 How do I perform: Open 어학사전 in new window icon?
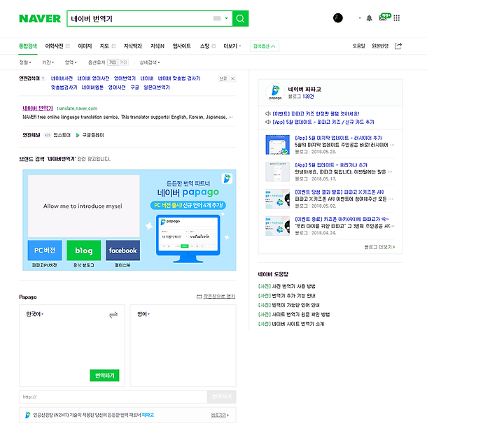click(x=67, y=46)
